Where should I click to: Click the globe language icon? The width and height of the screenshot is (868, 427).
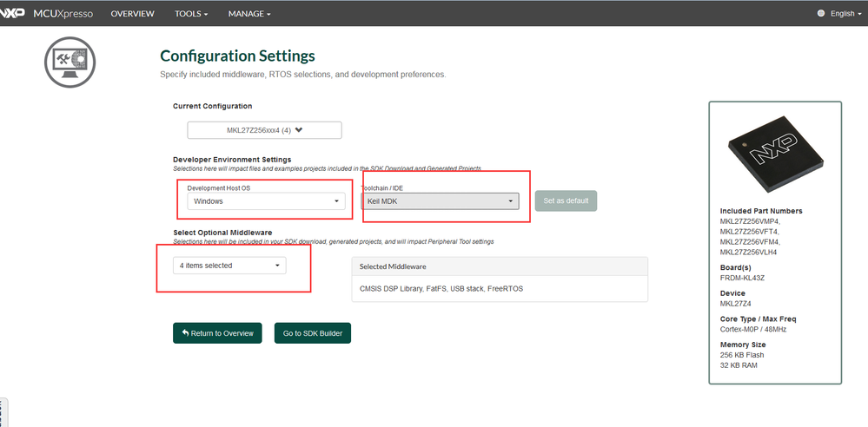[821, 14]
